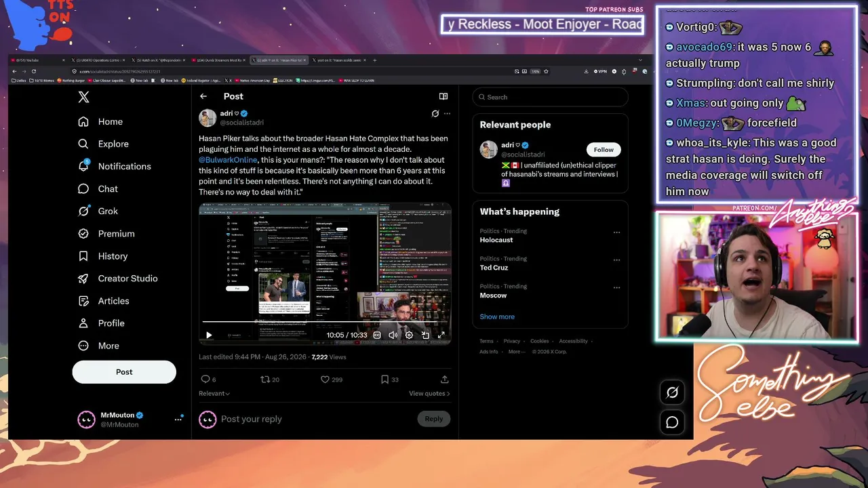Open MrMouton account options ellipsis
The height and width of the screenshot is (488, 868).
tap(178, 420)
